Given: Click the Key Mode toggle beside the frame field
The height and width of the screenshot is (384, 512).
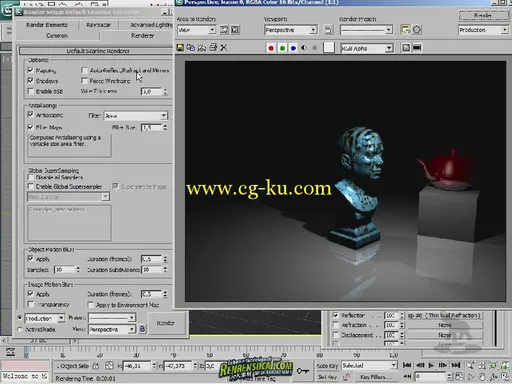Looking at the screenshot, I should (407, 376).
